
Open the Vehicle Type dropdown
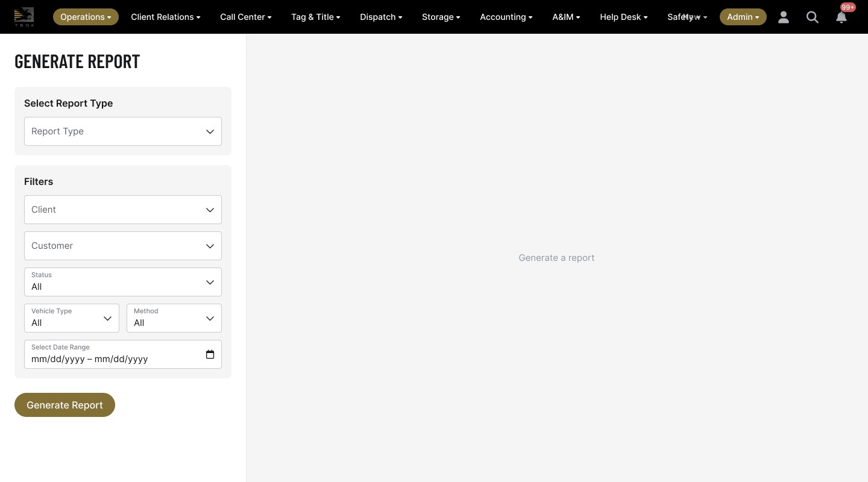[72, 318]
